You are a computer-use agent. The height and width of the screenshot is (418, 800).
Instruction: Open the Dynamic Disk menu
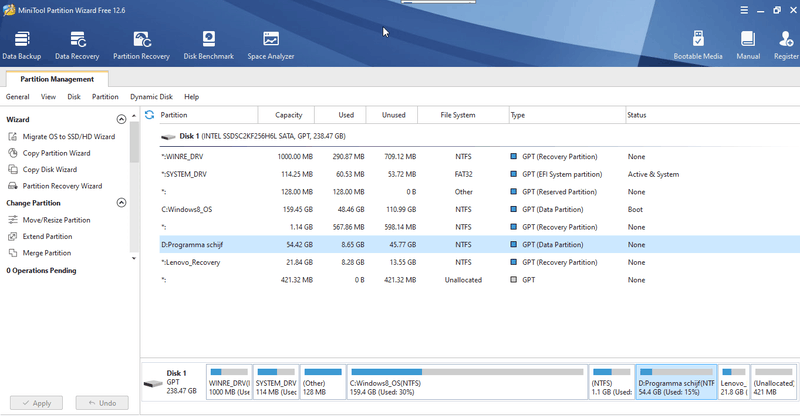pyautogui.click(x=151, y=97)
